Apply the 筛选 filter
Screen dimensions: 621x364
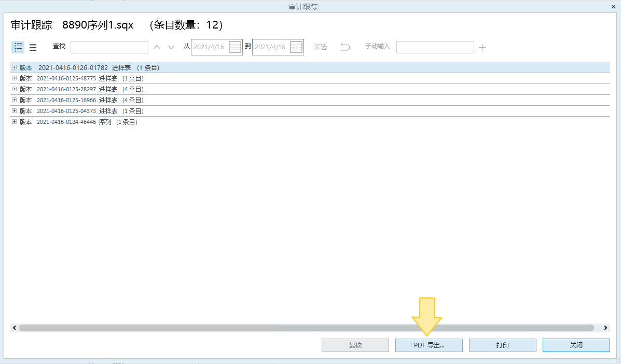coord(321,47)
